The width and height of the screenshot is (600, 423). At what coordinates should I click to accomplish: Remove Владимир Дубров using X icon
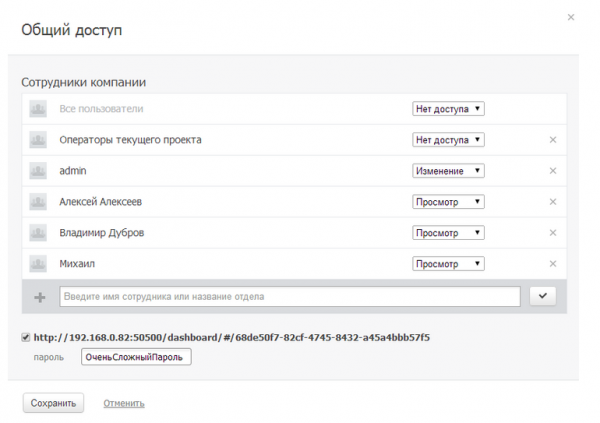(552, 233)
